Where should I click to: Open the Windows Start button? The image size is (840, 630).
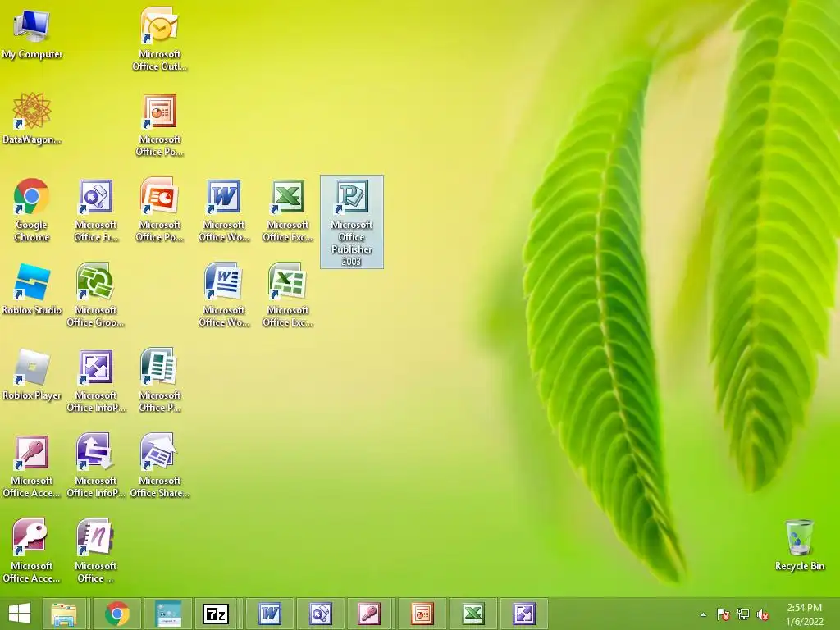click(20, 614)
